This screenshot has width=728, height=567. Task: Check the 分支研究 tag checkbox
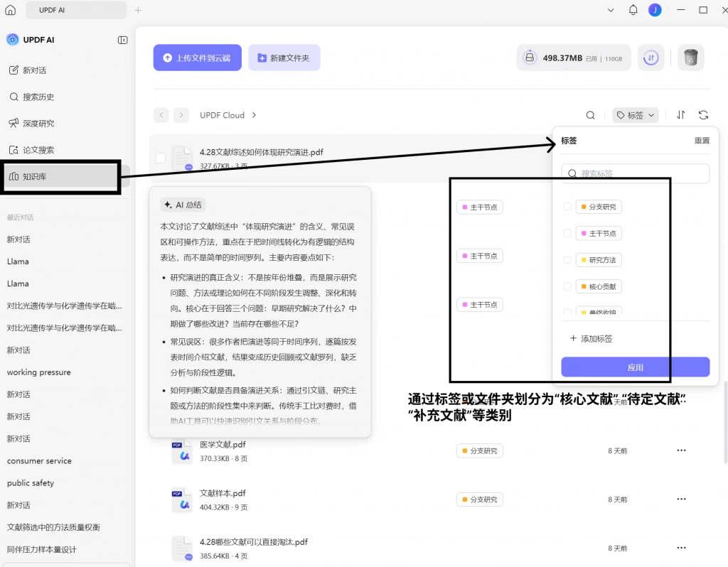click(x=567, y=207)
